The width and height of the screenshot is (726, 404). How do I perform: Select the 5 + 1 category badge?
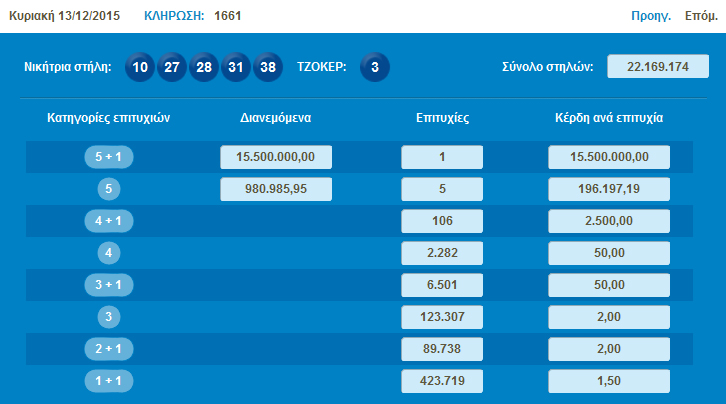coord(109,157)
